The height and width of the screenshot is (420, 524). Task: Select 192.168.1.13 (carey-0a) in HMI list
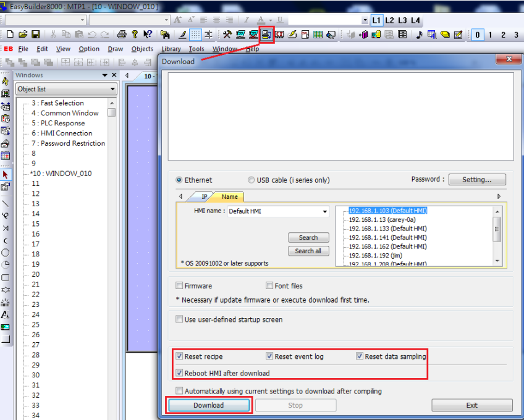point(382,219)
